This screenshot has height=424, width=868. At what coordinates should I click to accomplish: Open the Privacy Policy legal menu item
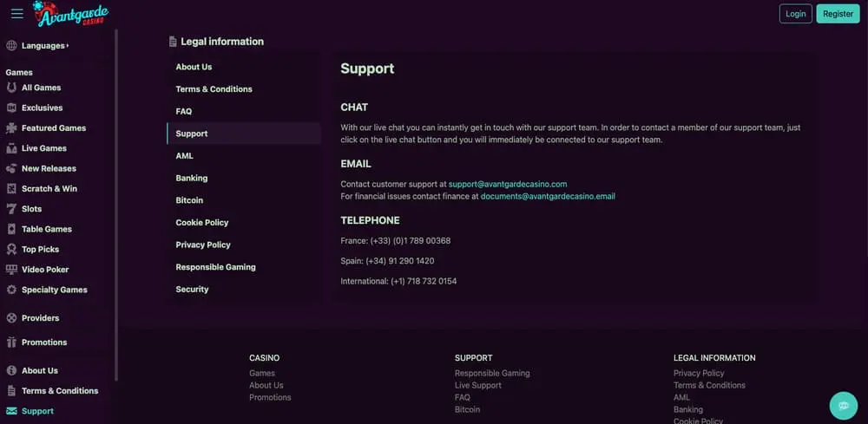coord(203,245)
